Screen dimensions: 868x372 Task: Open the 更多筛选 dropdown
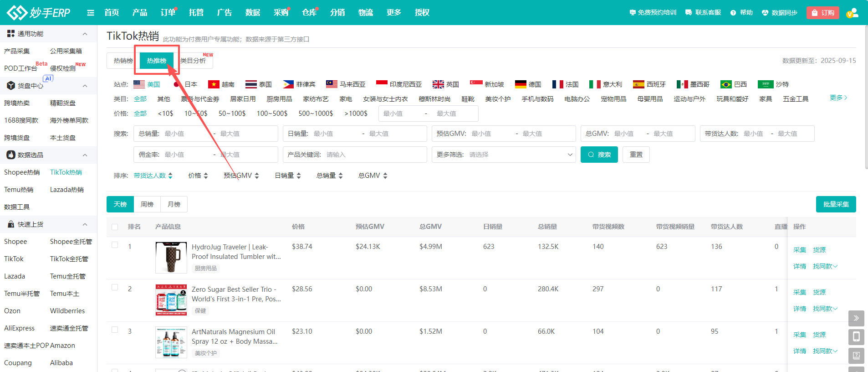tap(504, 155)
